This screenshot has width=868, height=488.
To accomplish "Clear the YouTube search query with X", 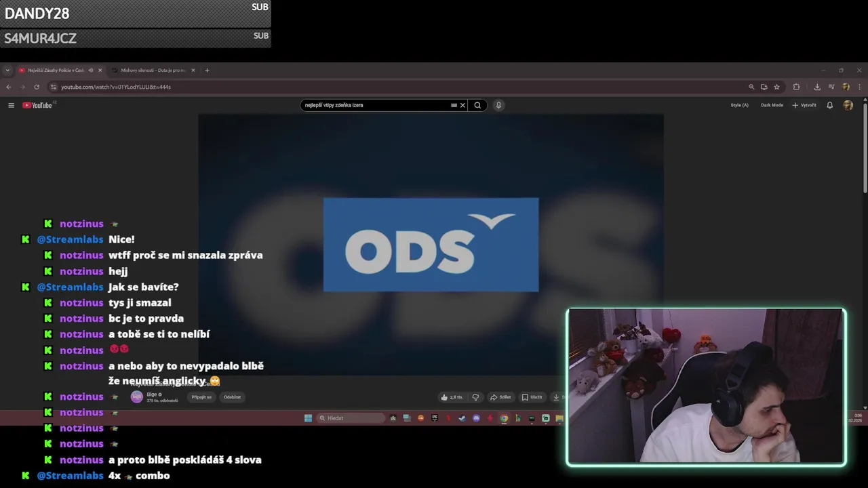I will pos(462,105).
